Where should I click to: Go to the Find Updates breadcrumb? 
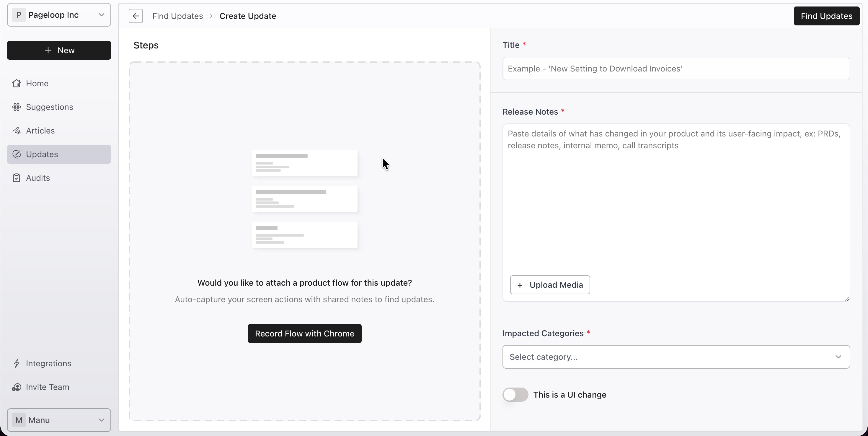[177, 16]
